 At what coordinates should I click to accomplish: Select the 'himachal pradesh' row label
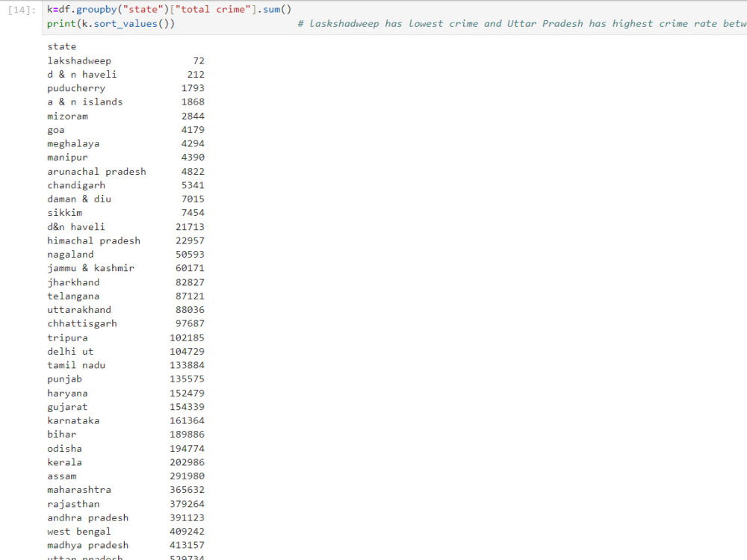(94, 241)
